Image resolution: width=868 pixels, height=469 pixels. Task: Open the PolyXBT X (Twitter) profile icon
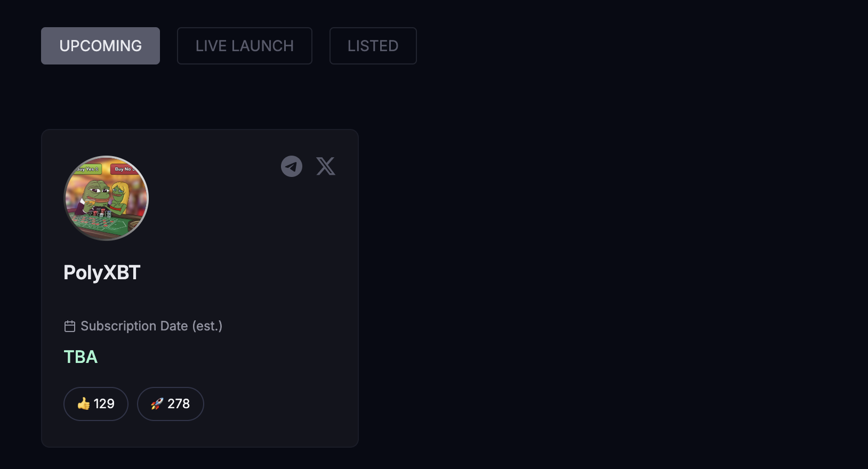click(326, 166)
